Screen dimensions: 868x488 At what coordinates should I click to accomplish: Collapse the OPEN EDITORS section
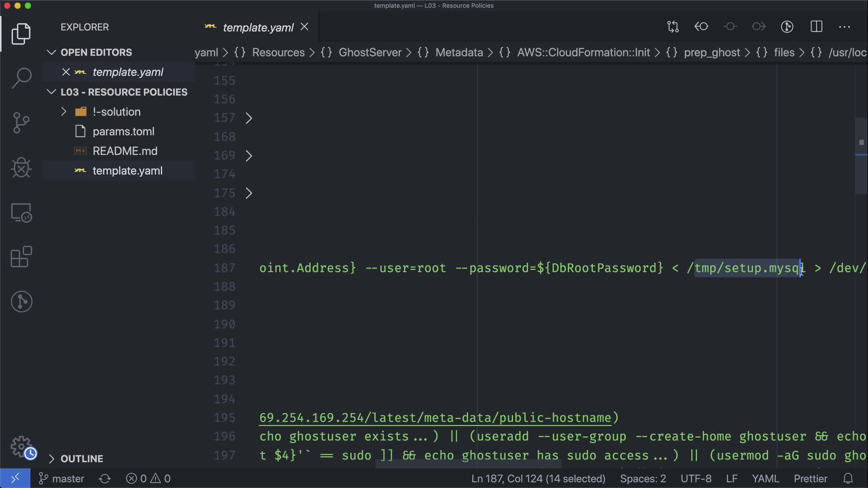(x=96, y=52)
